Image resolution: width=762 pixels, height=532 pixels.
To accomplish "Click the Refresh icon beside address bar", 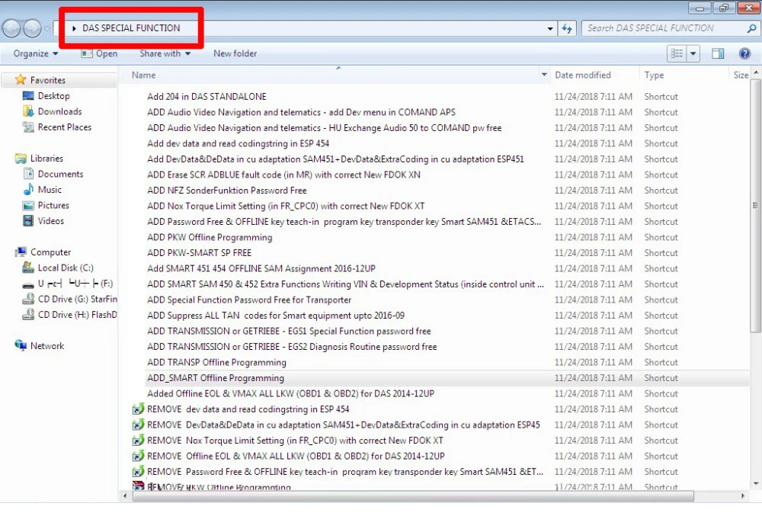I will 567,28.
